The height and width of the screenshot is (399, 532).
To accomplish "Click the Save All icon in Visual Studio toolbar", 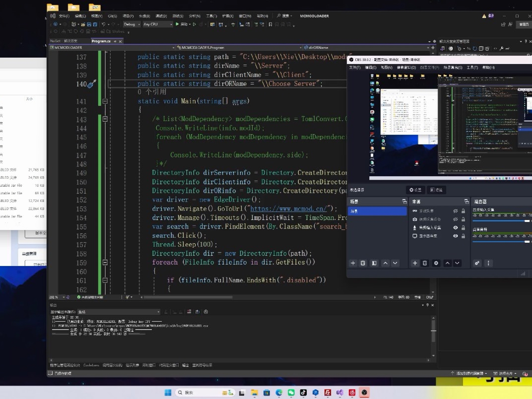I will point(95,24).
